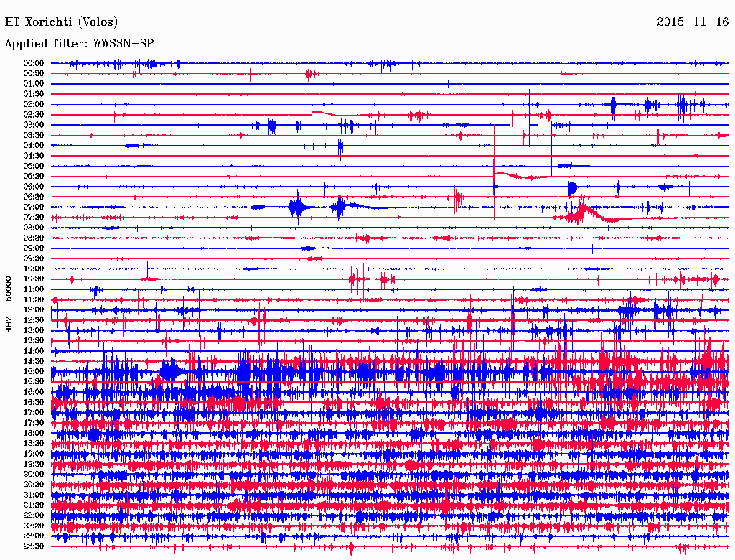The height and width of the screenshot is (560, 735).
Task: Select the 23:30 time label
Action: point(34,546)
